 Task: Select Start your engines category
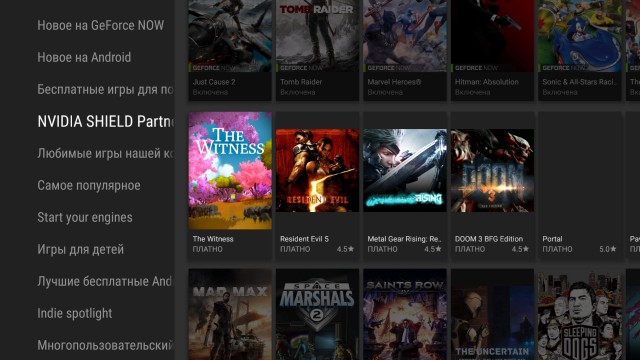85,217
